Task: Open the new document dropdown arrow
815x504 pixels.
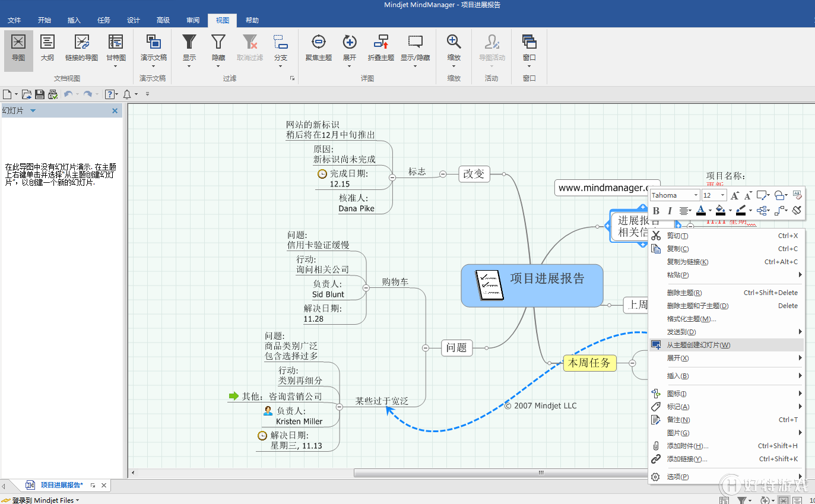Action: point(16,94)
